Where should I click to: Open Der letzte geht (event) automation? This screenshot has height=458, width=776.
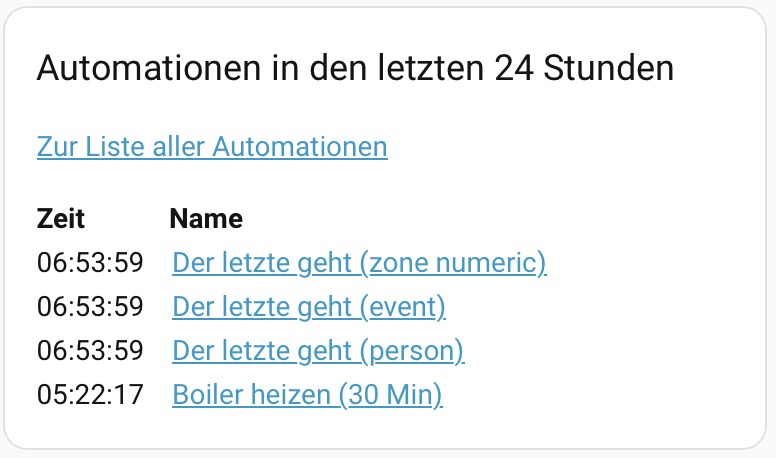point(309,307)
